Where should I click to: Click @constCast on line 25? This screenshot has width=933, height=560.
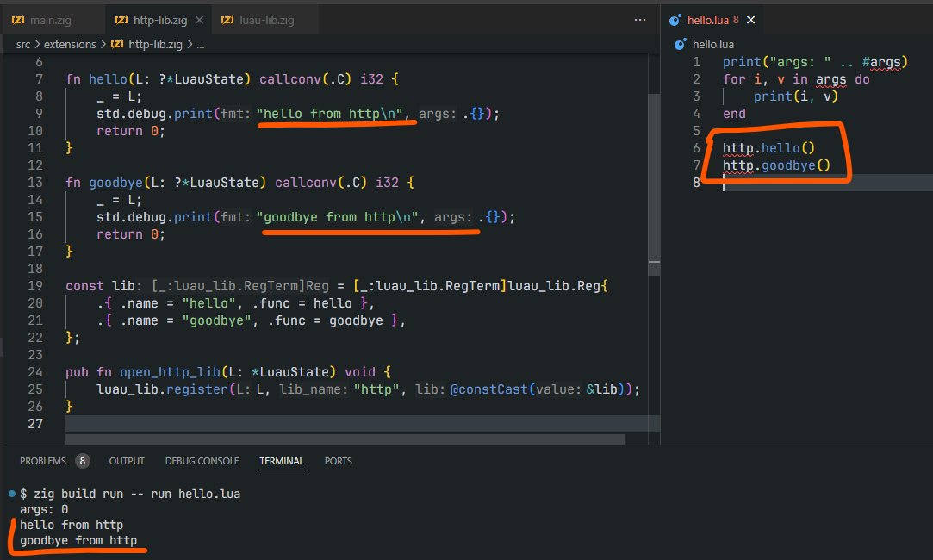pos(488,389)
